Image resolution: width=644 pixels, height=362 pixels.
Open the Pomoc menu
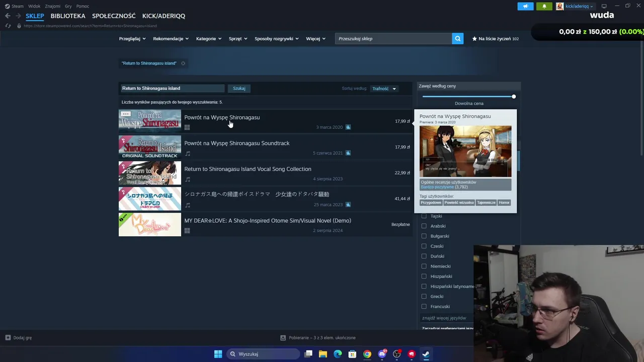click(x=83, y=6)
